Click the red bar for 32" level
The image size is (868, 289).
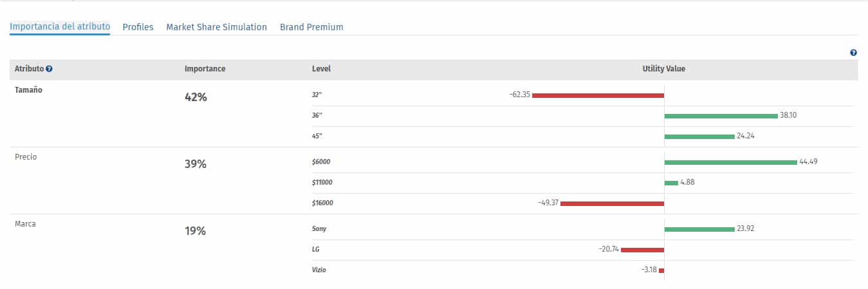coord(598,95)
